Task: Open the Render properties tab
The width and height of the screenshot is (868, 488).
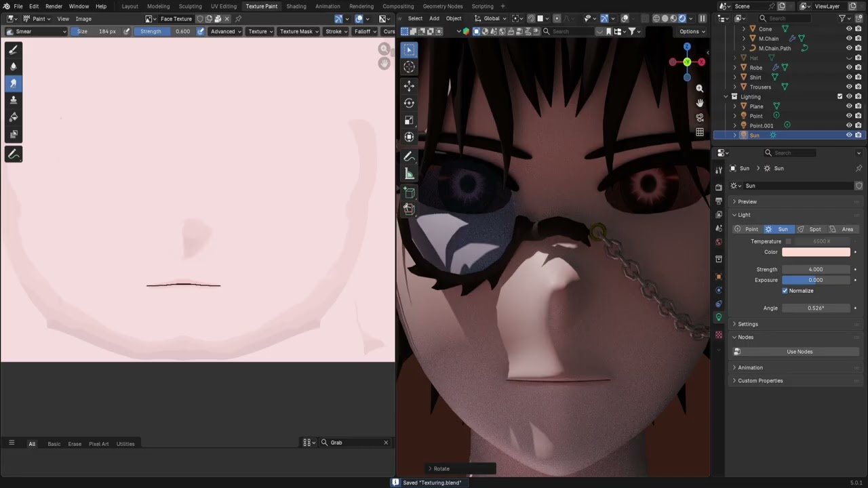Action: click(719, 187)
